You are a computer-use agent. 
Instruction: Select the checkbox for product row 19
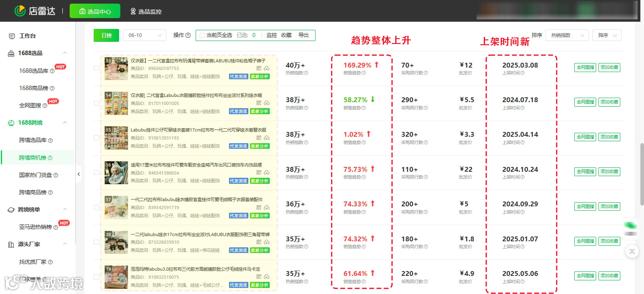pos(96,277)
